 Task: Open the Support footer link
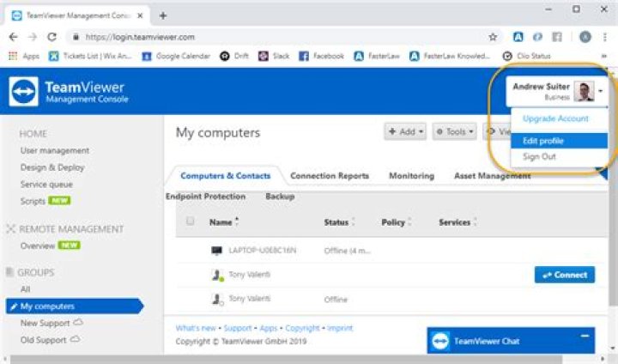click(238, 328)
